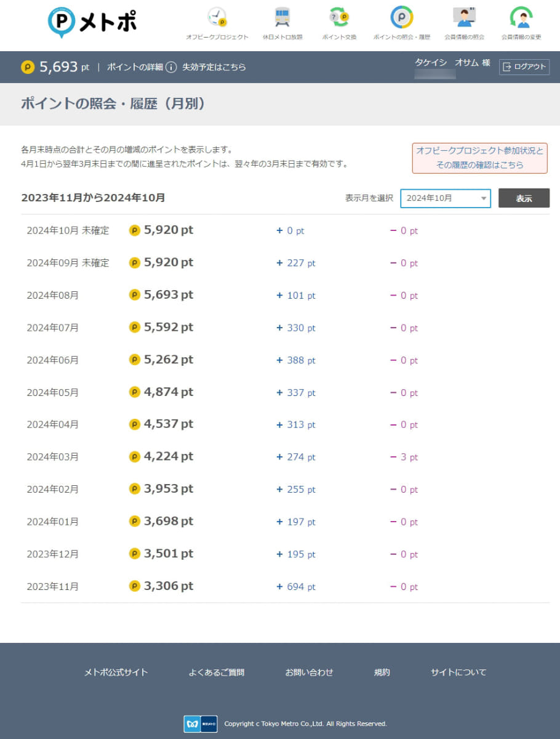Click the ログアウト button

524,67
